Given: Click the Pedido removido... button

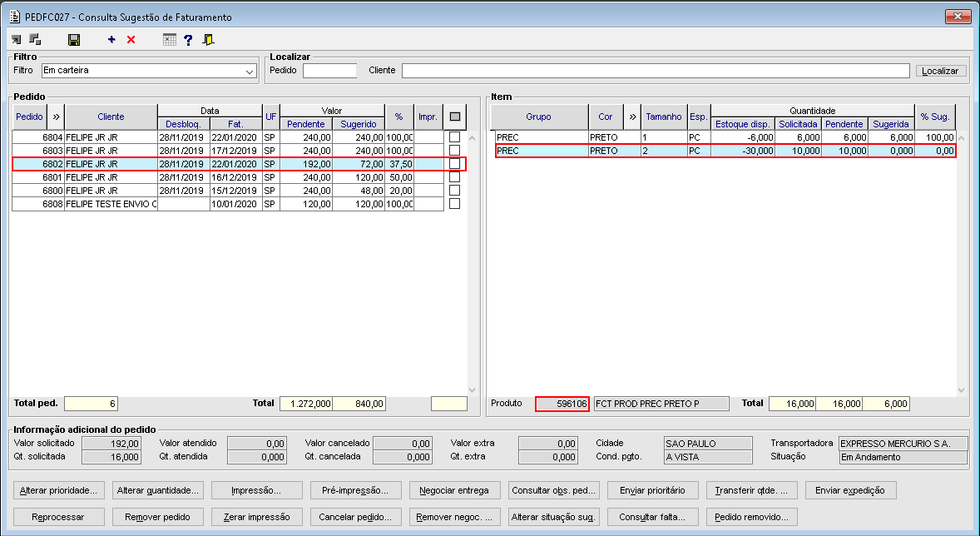Looking at the screenshot, I should 751,517.
